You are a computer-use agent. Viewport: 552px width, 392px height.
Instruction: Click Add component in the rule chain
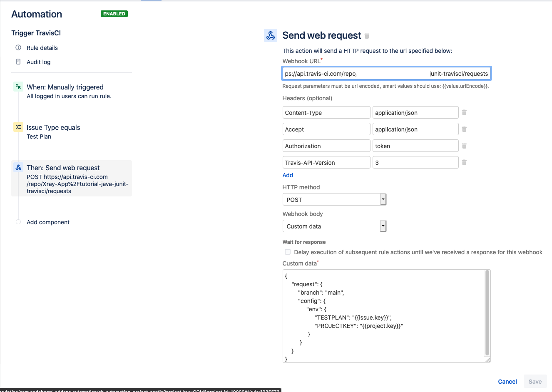tap(48, 222)
